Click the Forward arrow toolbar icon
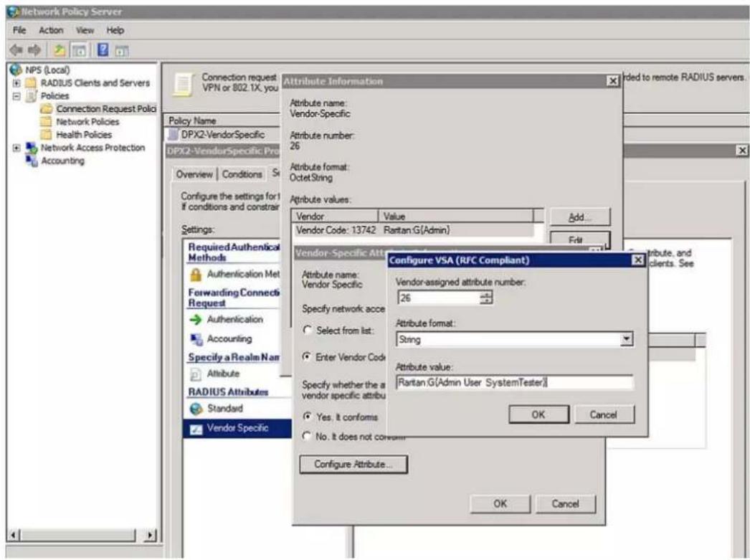 pos(34,49)
